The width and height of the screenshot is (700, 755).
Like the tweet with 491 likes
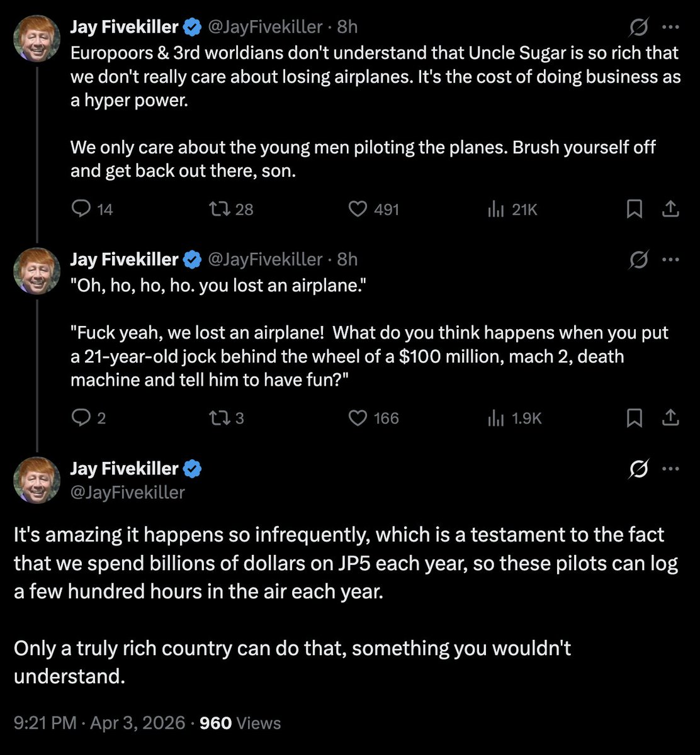[x=358, y=209]
